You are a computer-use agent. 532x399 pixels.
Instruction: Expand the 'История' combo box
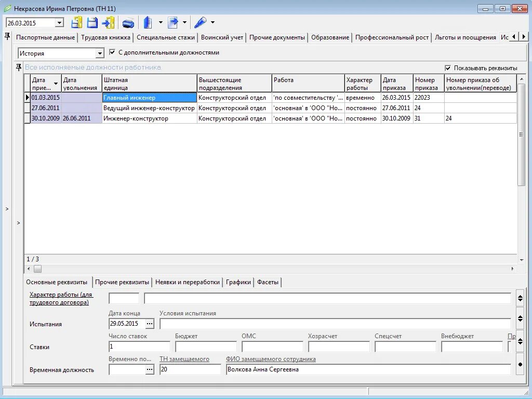(100, 54)
